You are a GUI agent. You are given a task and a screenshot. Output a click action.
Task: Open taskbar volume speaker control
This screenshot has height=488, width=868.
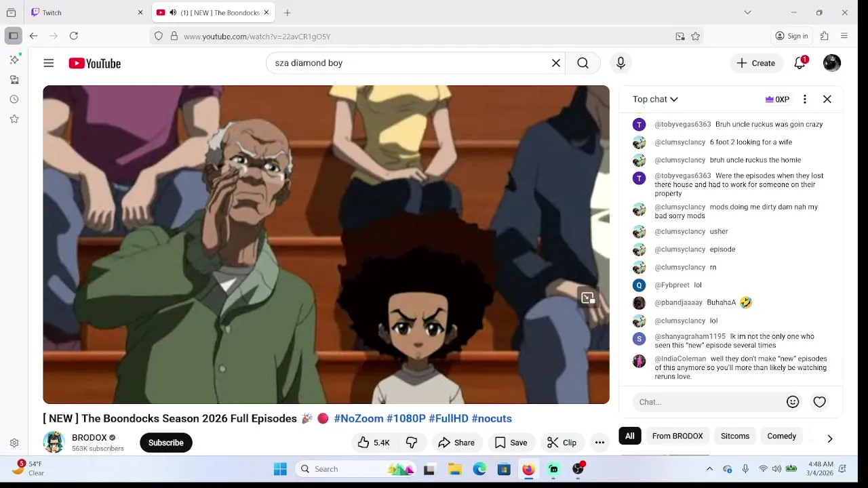776,469
